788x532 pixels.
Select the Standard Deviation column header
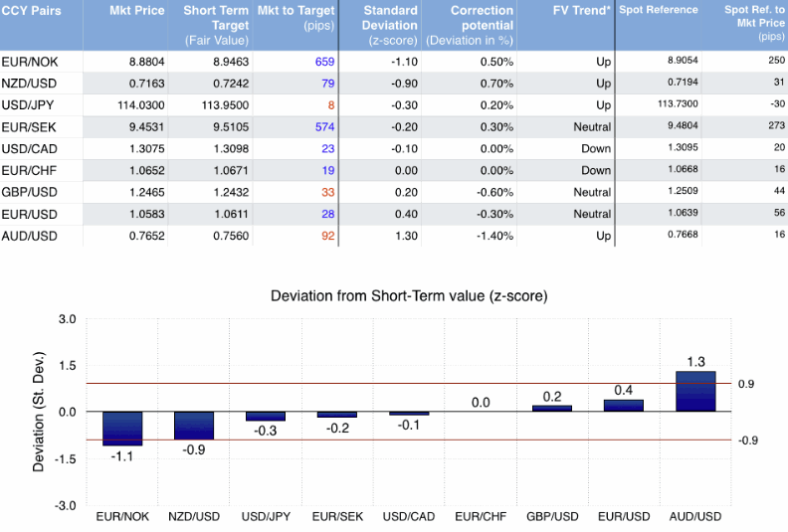click(383, 17)
